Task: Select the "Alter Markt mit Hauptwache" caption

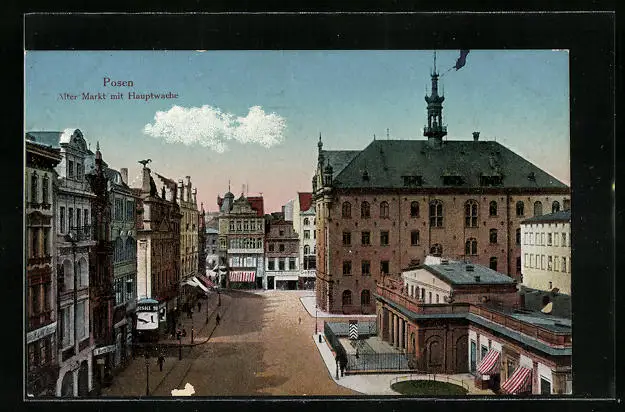Action: click(117, 96)
